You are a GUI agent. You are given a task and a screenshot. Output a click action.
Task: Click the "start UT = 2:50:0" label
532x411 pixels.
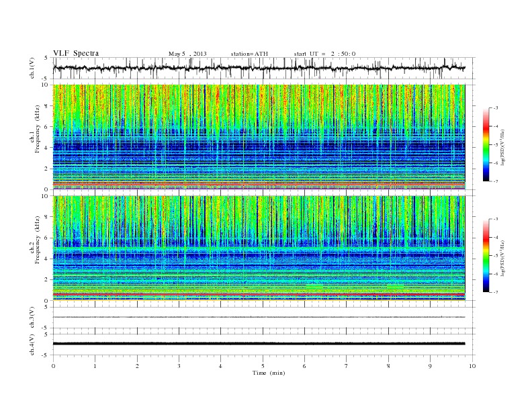pos(324,54)
